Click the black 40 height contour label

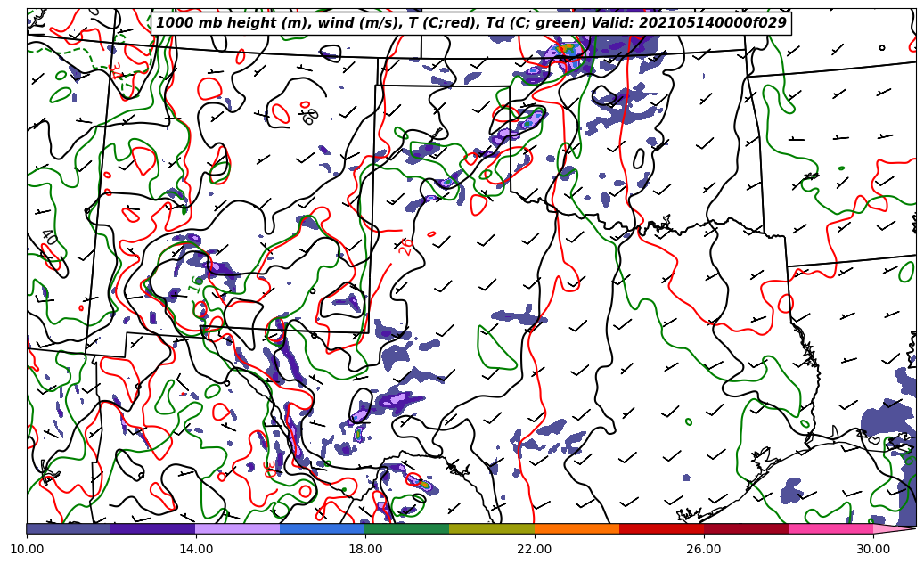click(x=50, y=238)
